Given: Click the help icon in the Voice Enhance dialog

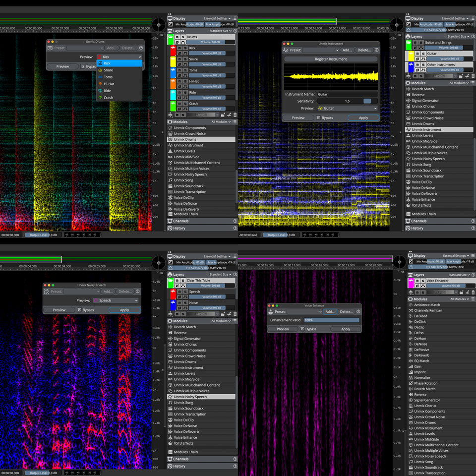Looking at the screenshot, I should (x=358, y=312).
